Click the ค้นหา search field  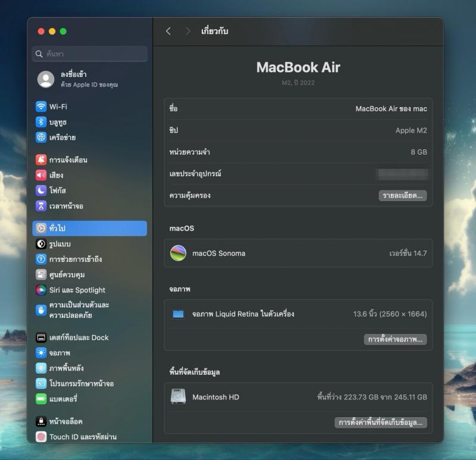click(x=89, y=54)
